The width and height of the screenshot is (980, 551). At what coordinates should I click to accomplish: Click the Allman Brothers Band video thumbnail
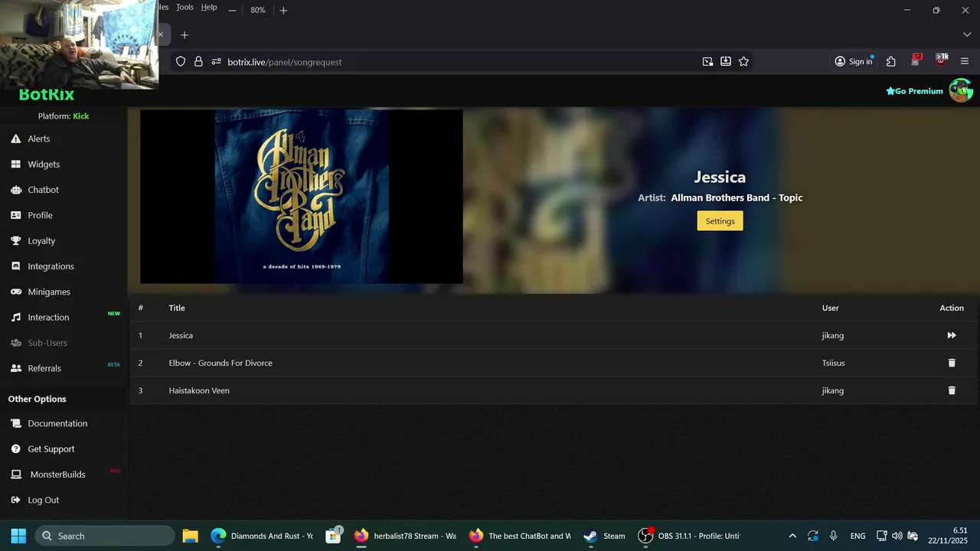[302, 197]
